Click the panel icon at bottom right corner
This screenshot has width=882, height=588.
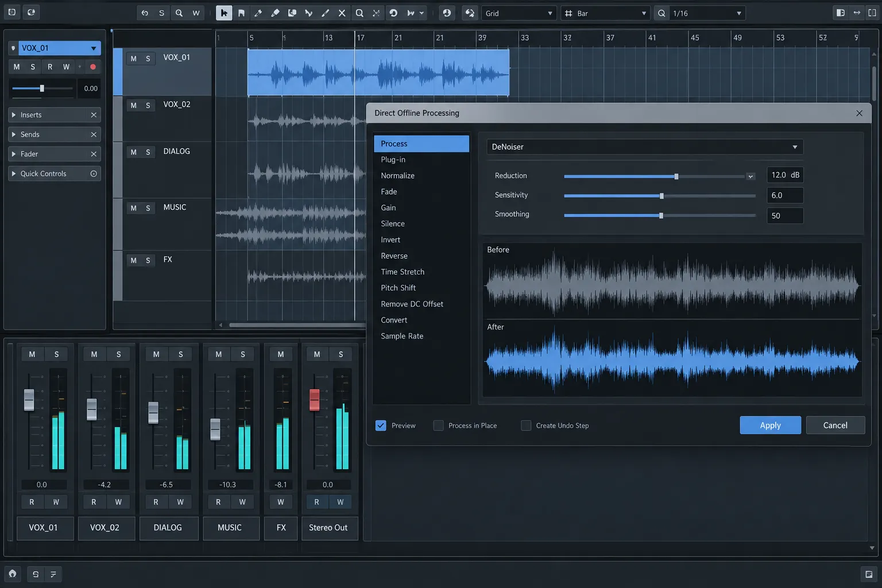pos(869,574)
